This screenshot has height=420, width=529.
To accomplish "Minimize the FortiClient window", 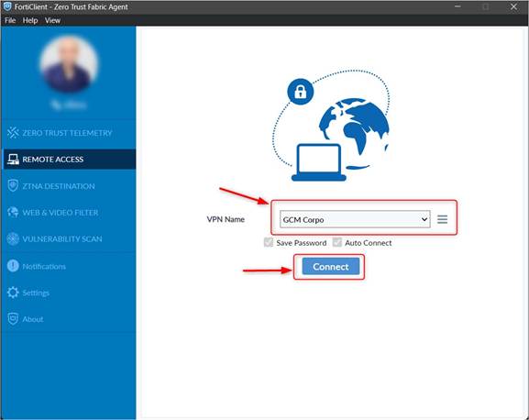I will (x=457, y=6).
